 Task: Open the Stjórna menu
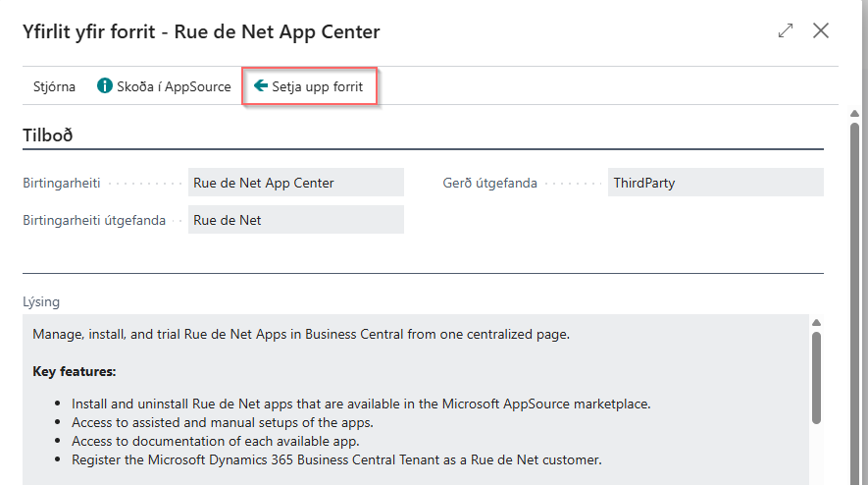click(x=54, y=86)
